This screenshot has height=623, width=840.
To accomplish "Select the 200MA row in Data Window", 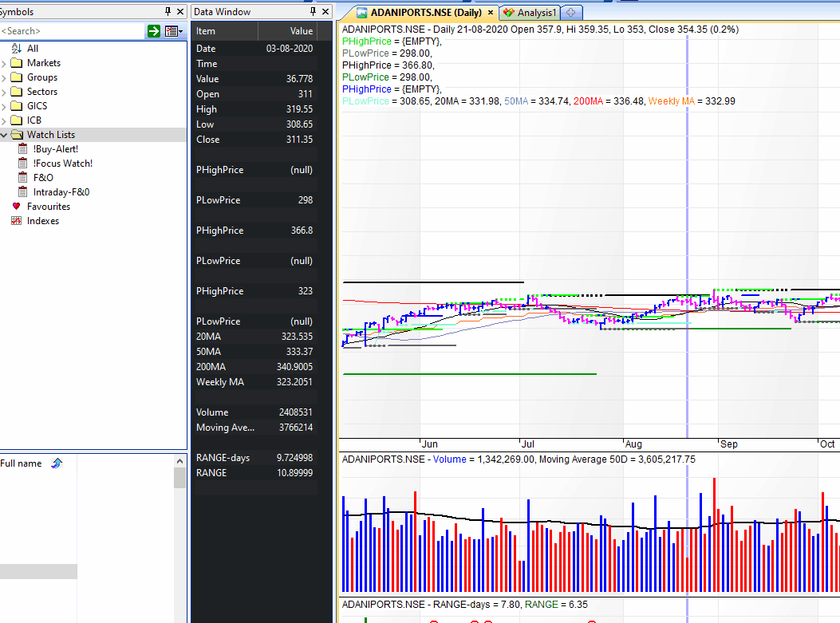I will point(254,367).
